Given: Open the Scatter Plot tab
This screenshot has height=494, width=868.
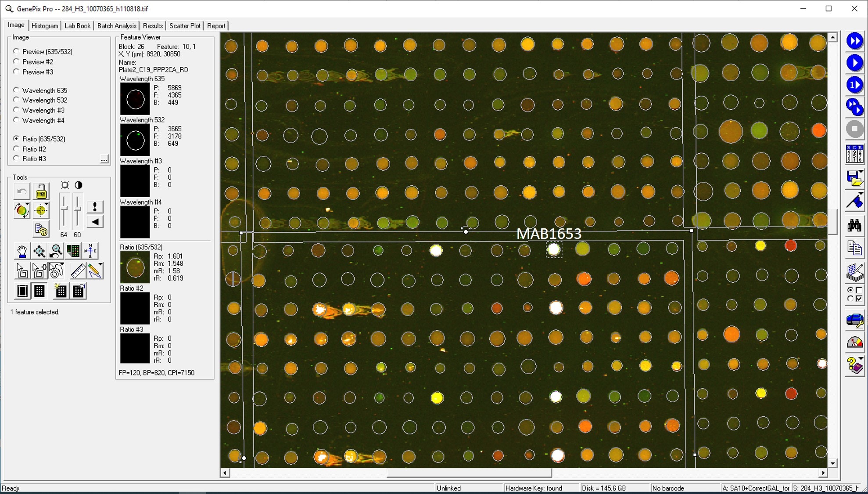Looking at the screenshot, I should [185, 26].
